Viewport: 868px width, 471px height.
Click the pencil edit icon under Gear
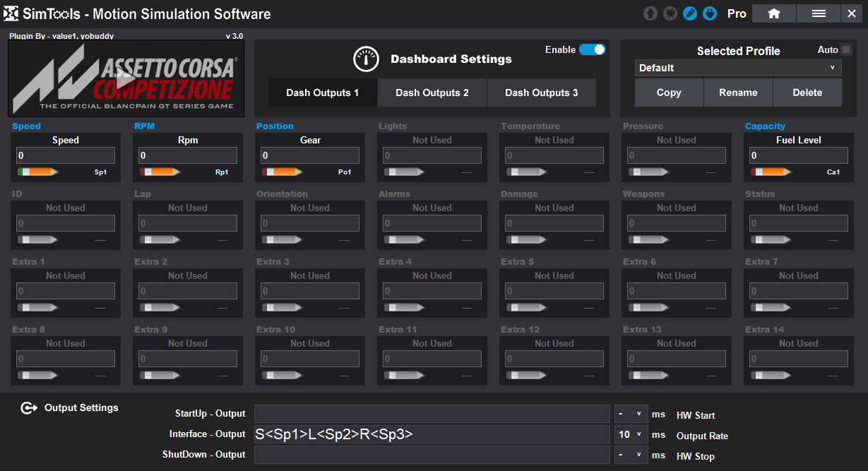[x=283, y=172]
